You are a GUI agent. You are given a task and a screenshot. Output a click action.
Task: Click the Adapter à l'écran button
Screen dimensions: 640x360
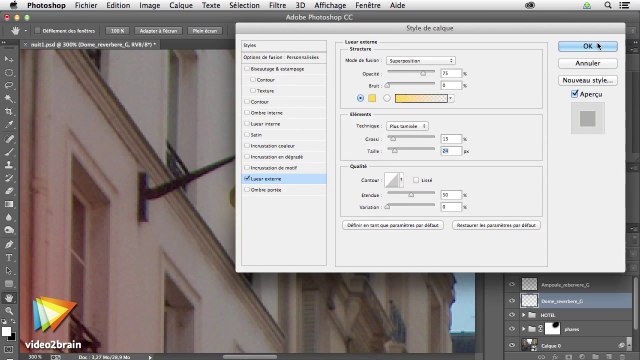pos(158,31)
